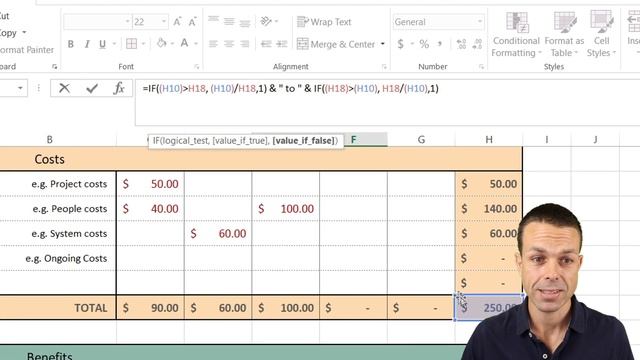Select Middle Align icon
This screenshot has width=640, height=360.
pyautogui.click(x=229, y=21)
